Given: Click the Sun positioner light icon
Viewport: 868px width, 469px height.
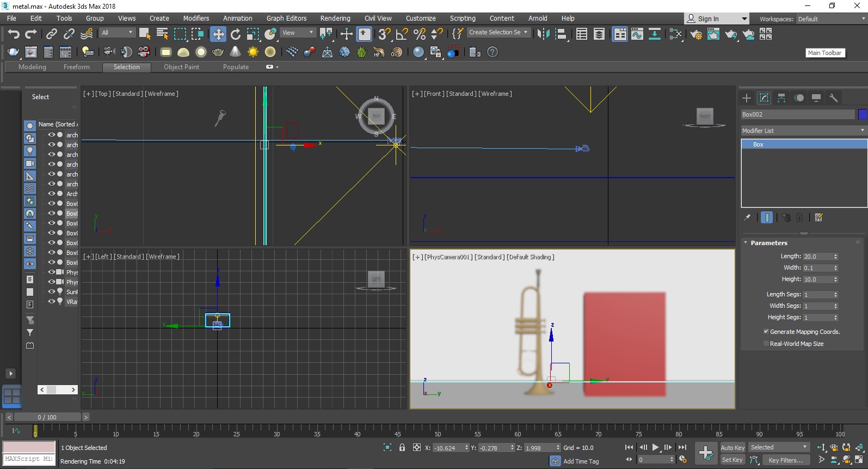Looking at the screenshot, I should point(253,52).
